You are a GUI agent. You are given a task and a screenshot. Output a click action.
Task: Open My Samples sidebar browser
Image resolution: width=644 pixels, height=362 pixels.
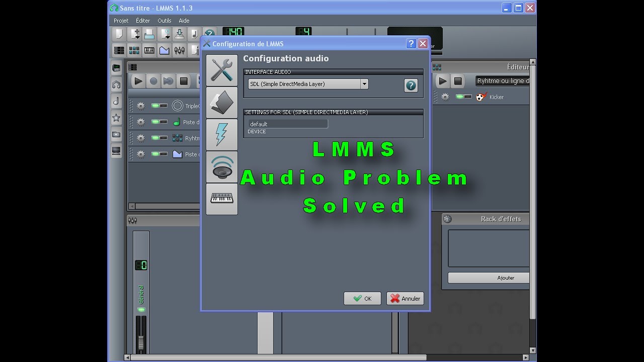click(116, 101)
